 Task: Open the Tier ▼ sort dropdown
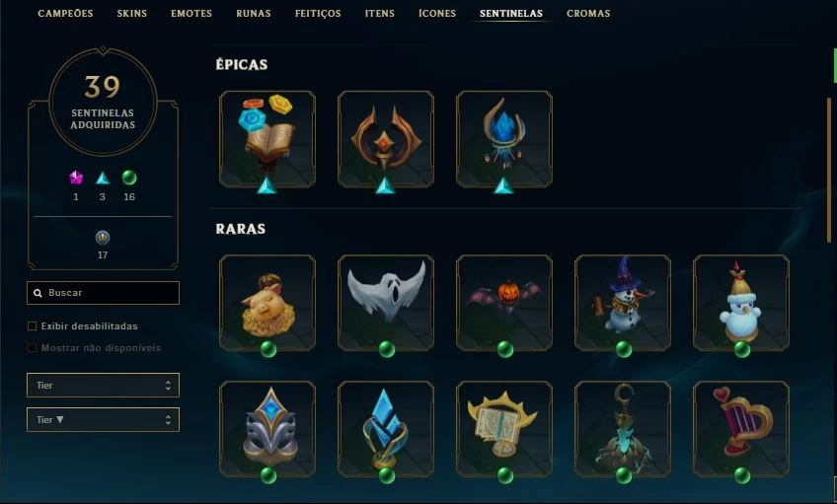pos(103,420)
